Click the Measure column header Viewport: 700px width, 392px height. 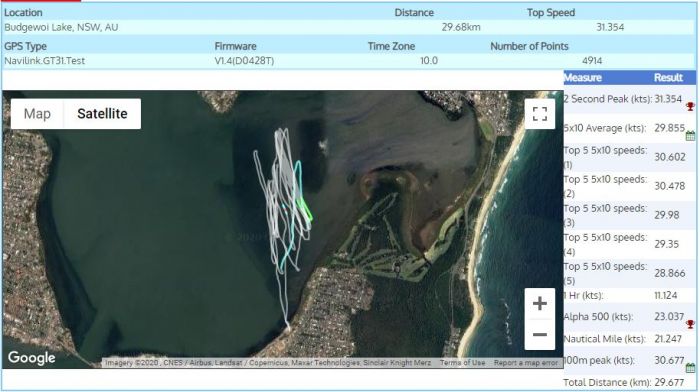583,78
